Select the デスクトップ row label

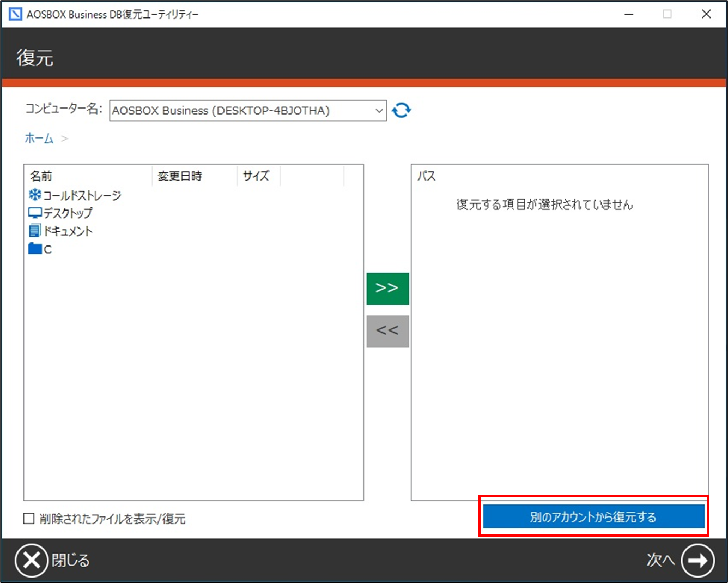pyautogui.click(x=68, y=213)
